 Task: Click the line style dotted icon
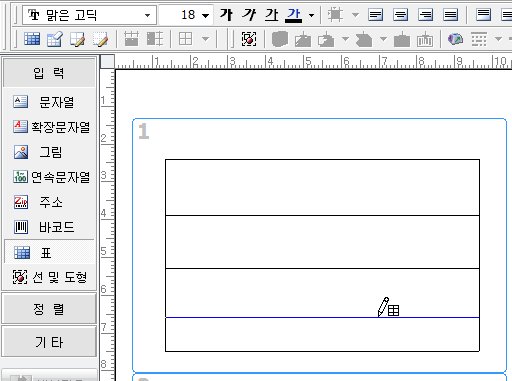point(479,39)
